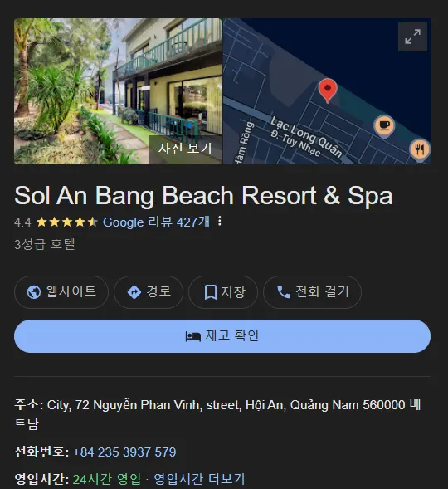The height and width of the screenshot is (489, 448).
Task: Open the hotel photo via 사진 보기
Action: click(118, 91)
